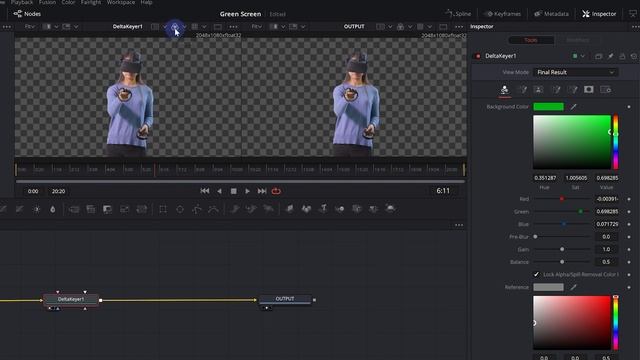
Task: Add a Rectangle mask tool
Action: point(163,209)
